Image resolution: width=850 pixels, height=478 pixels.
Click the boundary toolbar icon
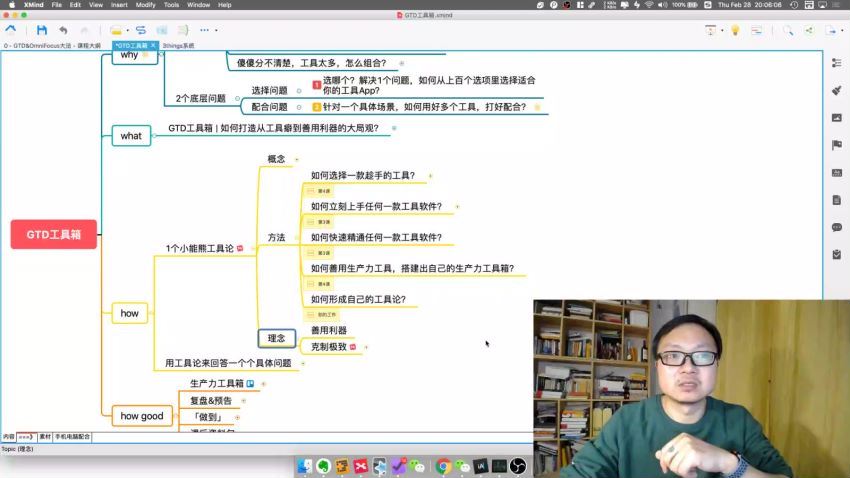162,30
